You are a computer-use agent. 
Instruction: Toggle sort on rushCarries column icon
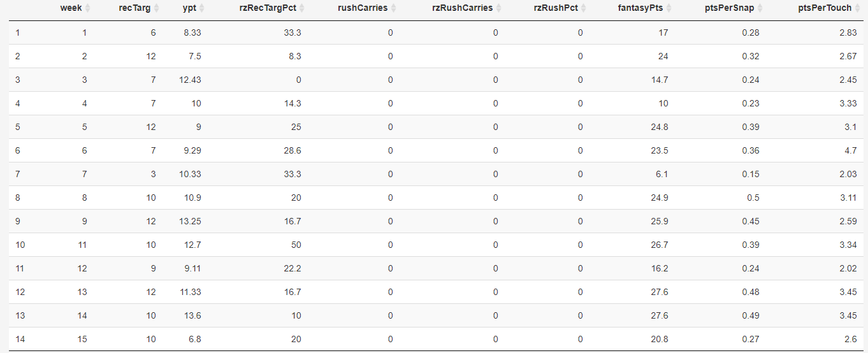click(393, 8)
